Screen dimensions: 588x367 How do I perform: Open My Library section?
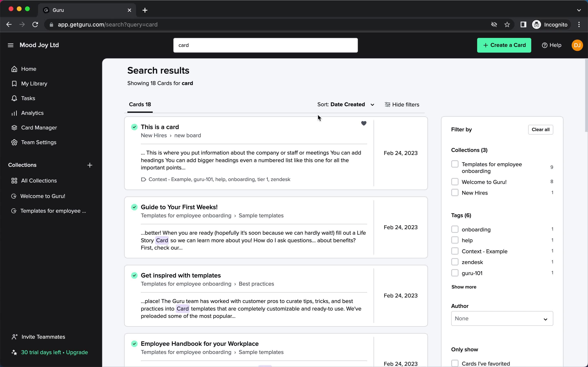click(34, 83)
